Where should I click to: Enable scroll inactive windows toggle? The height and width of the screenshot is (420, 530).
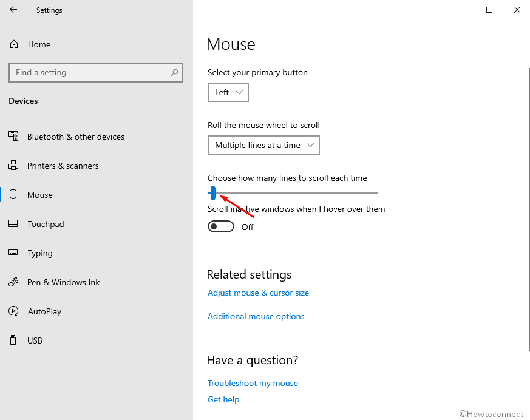pyautogui.click(x=221, y=226)
